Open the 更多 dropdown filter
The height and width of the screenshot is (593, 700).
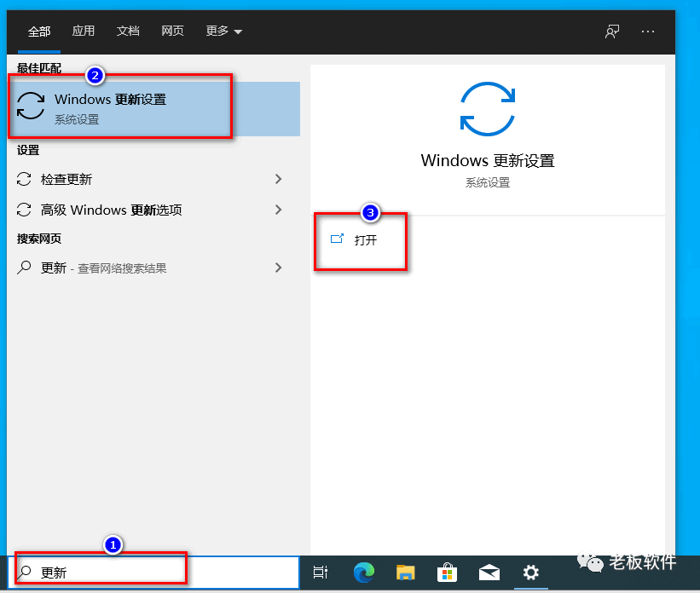(223, 31)
